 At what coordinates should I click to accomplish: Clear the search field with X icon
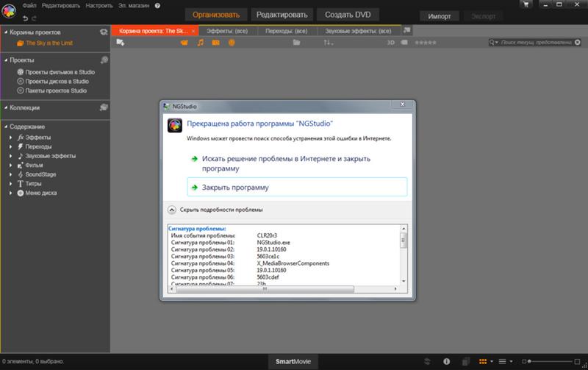point(578,43)
